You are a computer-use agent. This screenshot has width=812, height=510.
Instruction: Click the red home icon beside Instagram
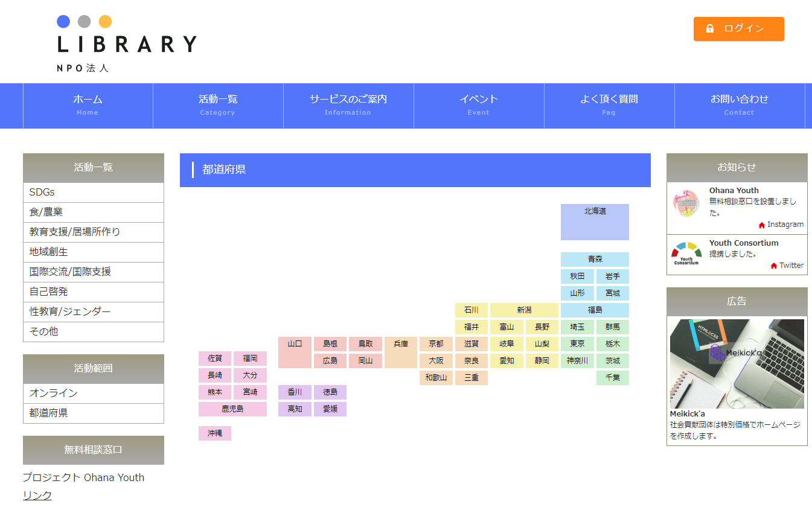[762, 225]
